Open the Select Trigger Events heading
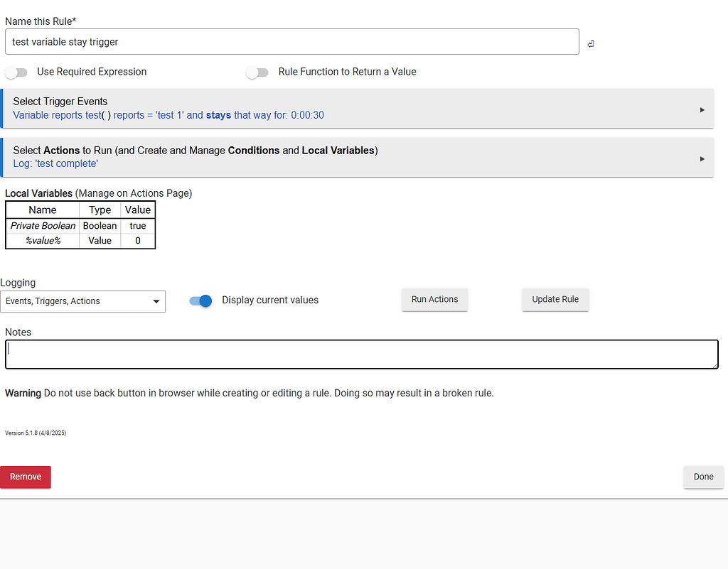This screenshot has height=569, width=728. [x=60, y=102]
